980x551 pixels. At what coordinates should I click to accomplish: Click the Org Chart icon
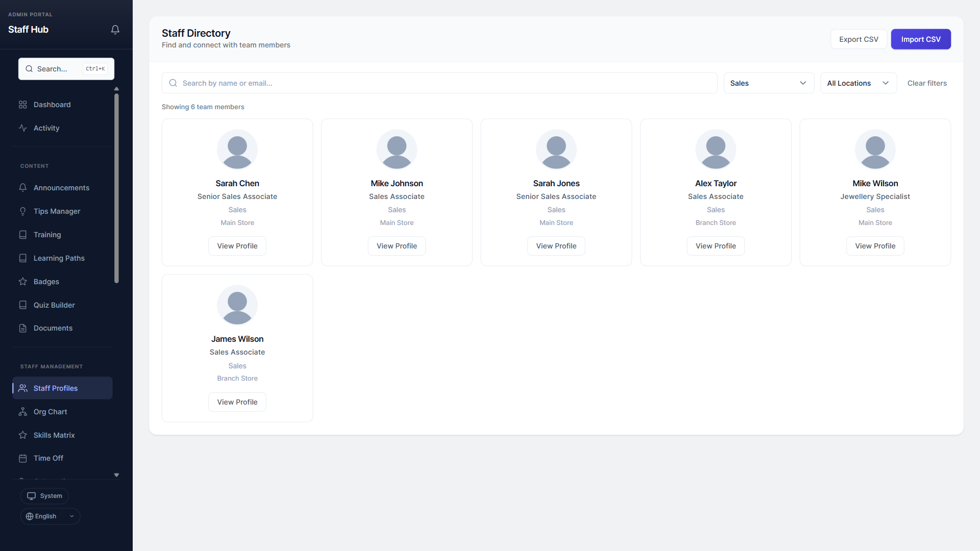tap(22, 411)
